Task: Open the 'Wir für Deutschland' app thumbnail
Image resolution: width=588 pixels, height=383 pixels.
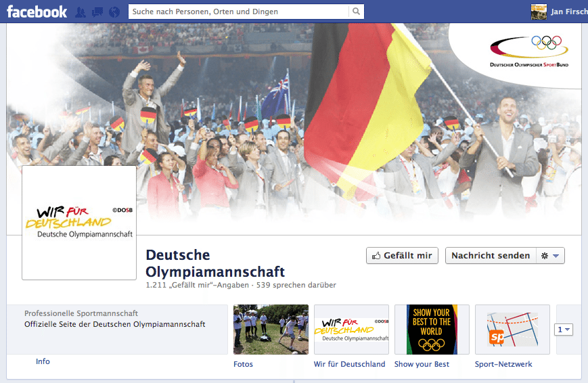Action: point(351,330)
